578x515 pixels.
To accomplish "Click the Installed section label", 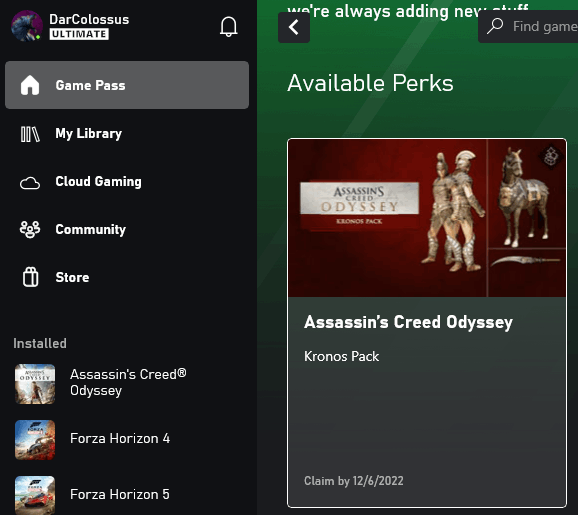I will click(x=40, y=344).
